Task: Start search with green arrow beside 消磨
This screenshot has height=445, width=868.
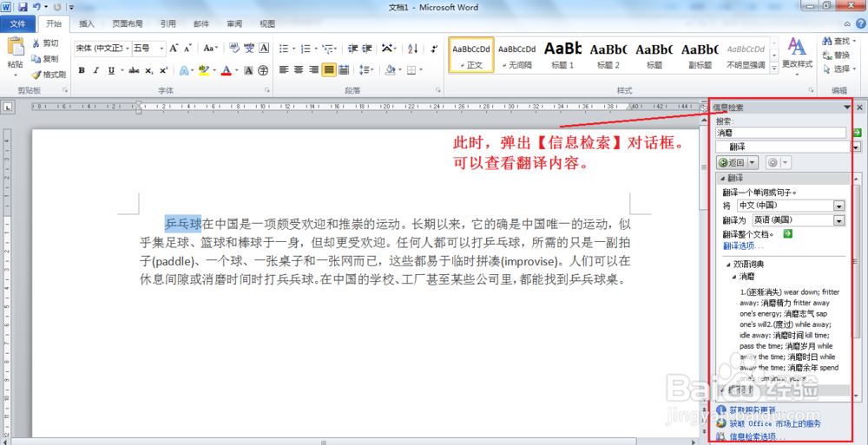Action: pos(857,133)
